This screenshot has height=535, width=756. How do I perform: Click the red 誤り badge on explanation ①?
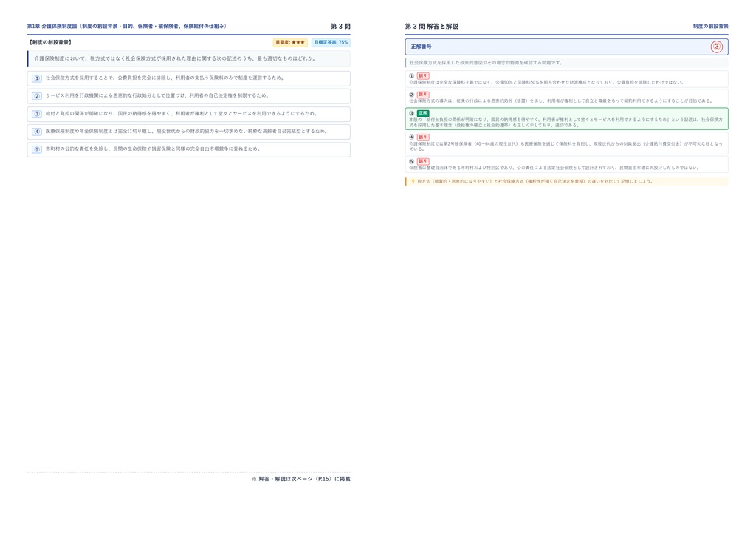[x=423, y=75]
